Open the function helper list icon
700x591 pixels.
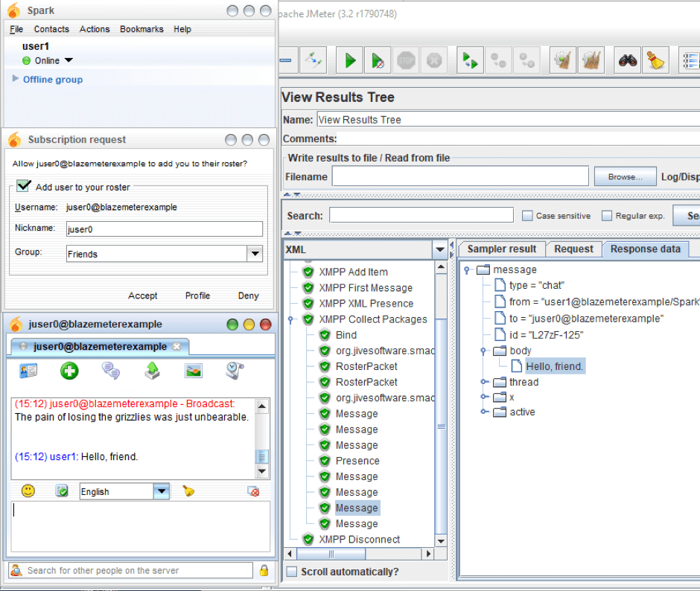coord(690,60)
